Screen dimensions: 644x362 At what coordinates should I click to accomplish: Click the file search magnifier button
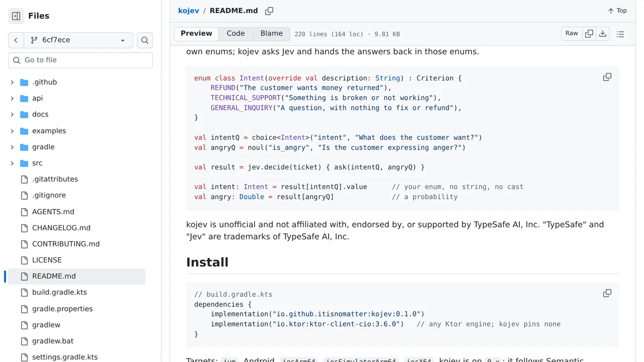coord(145,40)
